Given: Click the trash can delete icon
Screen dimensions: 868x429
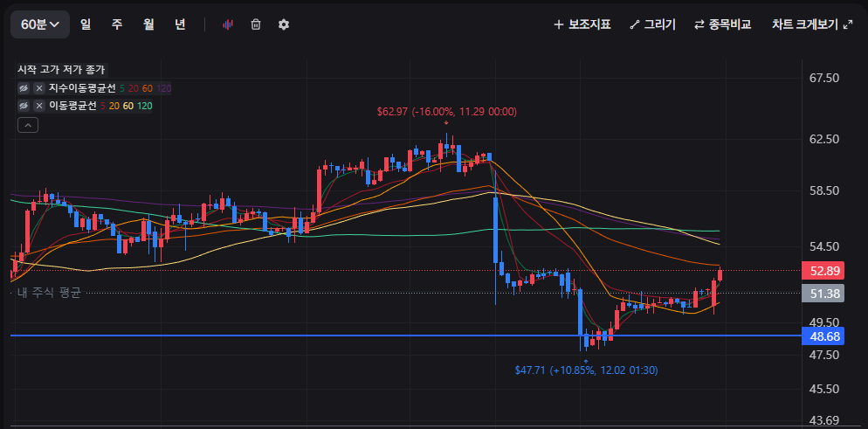Looking at the screenshot, I should (x=256, y=24).
